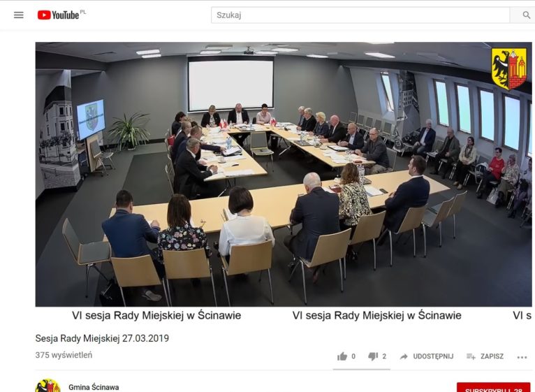Screen dimensions: 535x392
Task: Click the like count number 0
Action: 353,356
